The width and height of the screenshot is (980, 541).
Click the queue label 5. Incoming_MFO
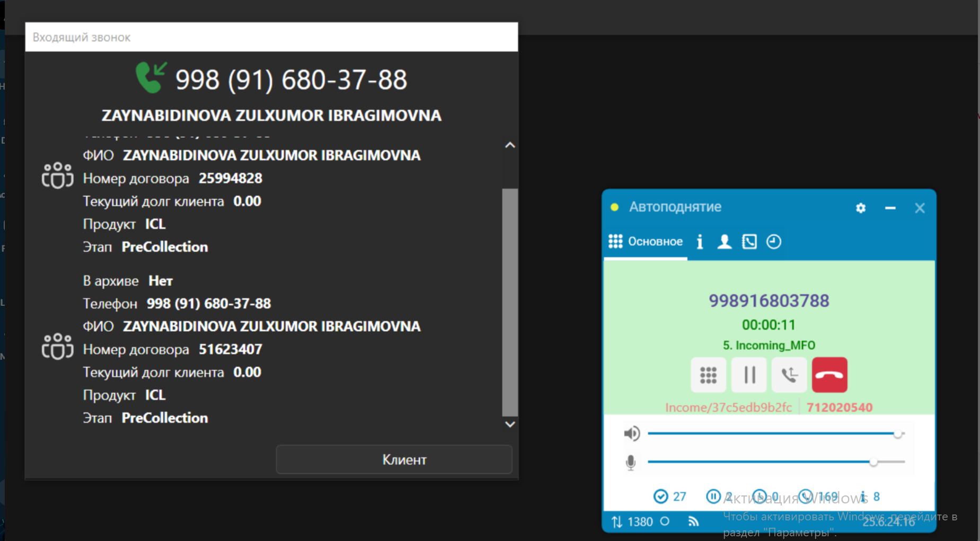click(x=769, y=345)
